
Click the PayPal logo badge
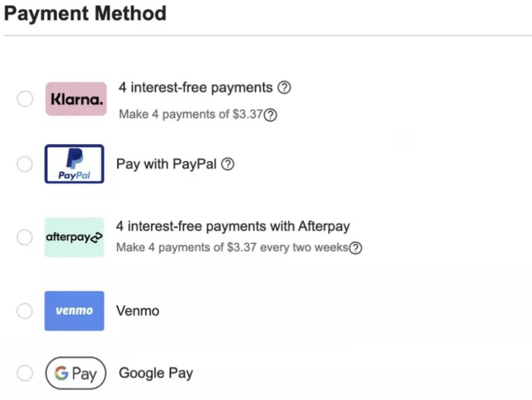pos(74,164)
